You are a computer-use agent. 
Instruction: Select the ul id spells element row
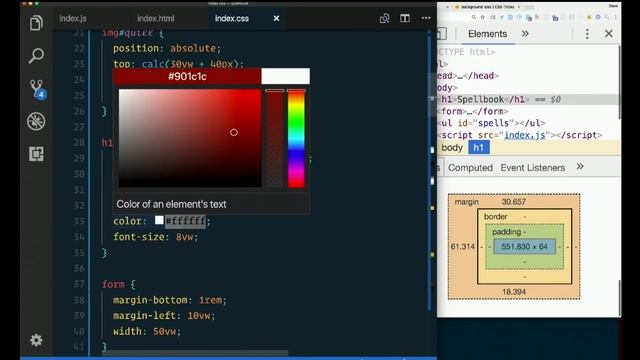pyautogui.click(x=491, y=123)
